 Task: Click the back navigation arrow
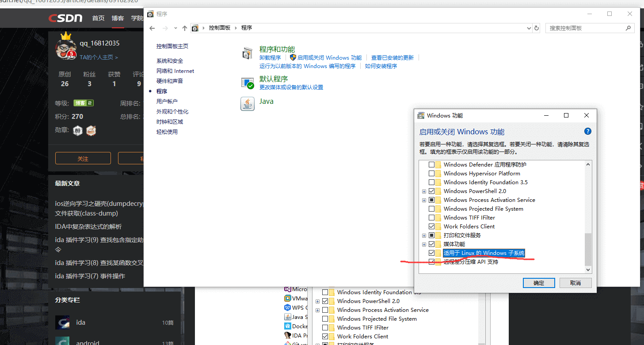(152, 28)
